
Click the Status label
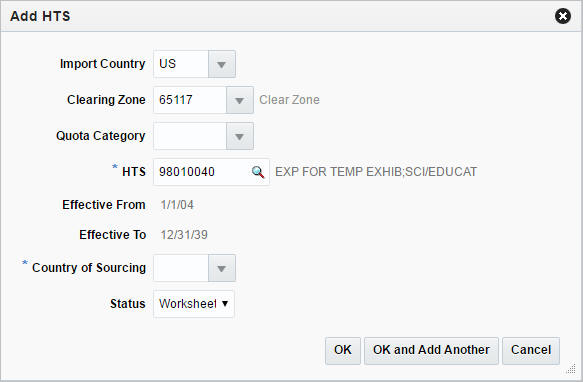[128, 304]
